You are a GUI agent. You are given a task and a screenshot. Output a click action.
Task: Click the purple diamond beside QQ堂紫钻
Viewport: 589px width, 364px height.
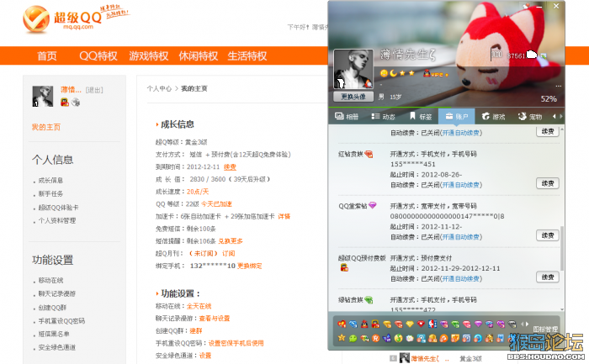372,205
